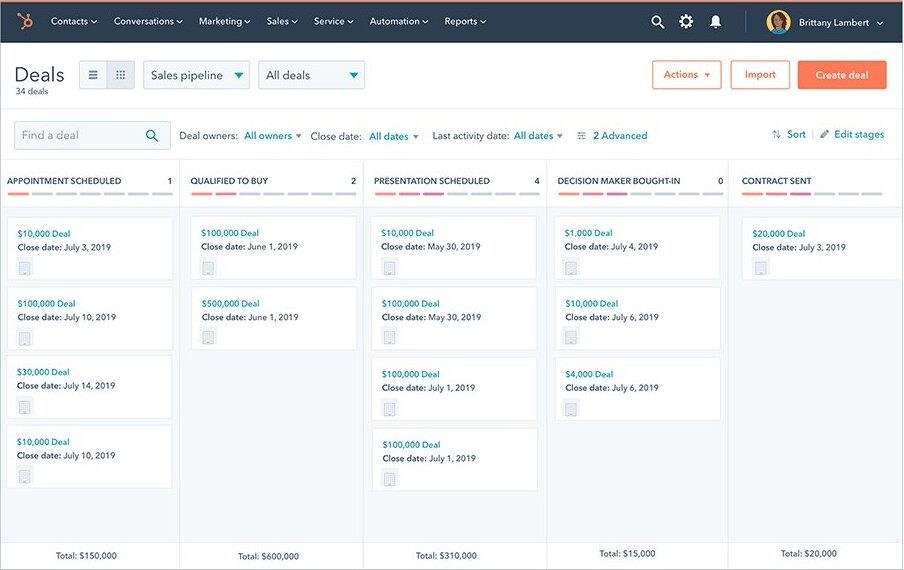Open the Marketing menu
904x570 pixels.
tap(224, 21)
